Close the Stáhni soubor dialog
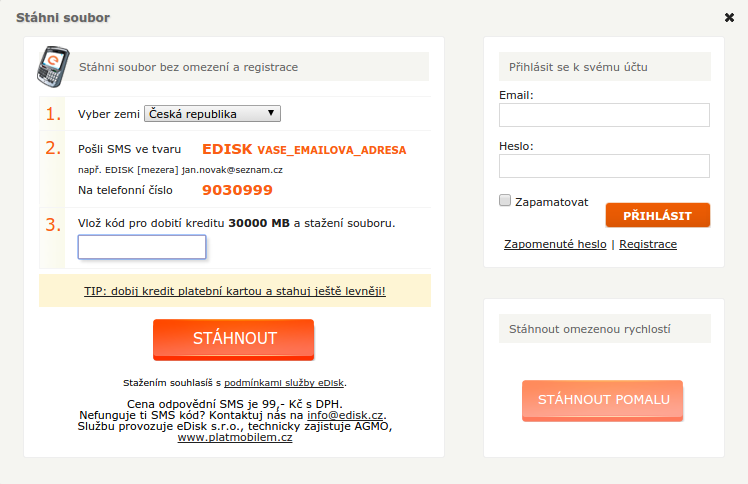 [x=729, y=18]
